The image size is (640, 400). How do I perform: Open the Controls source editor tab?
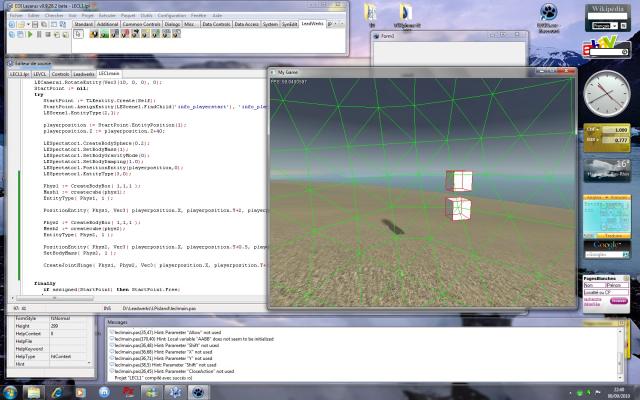pyautogui.click(x=60, y=74)
